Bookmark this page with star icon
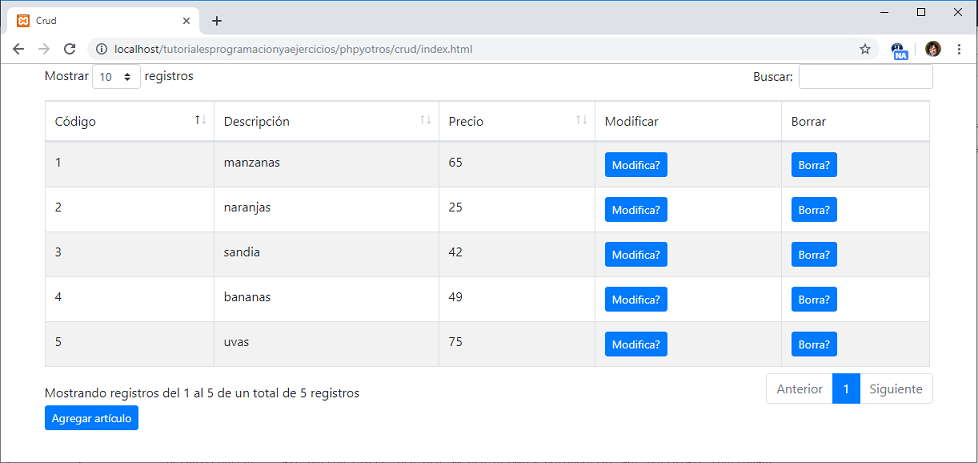This screenshot has width=978, height=463. pyautogui.click(x=864, y=49)
